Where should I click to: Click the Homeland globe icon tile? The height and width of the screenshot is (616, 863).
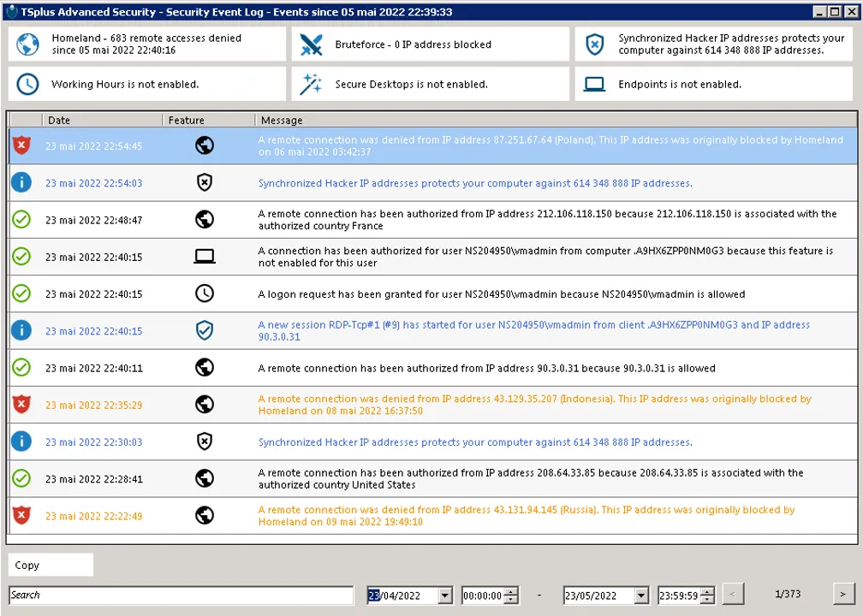27,44
